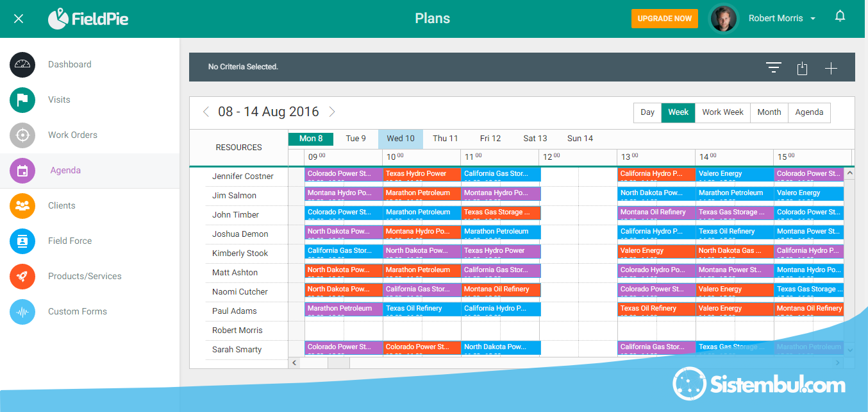Open the notifications bell

coord(840,17)
